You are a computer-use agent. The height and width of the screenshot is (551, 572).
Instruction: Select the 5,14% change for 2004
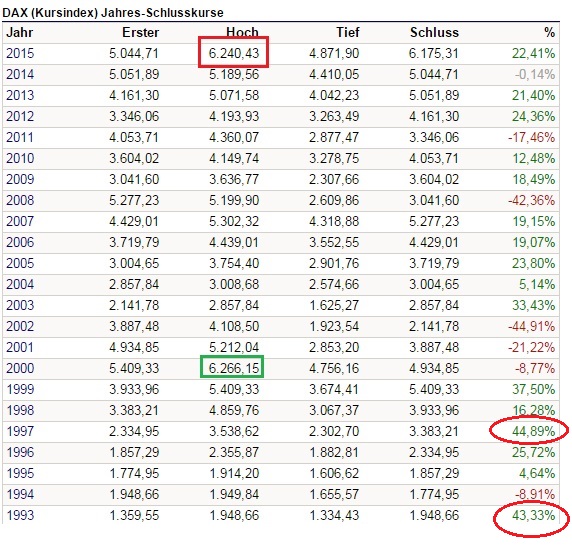(537, 284)
